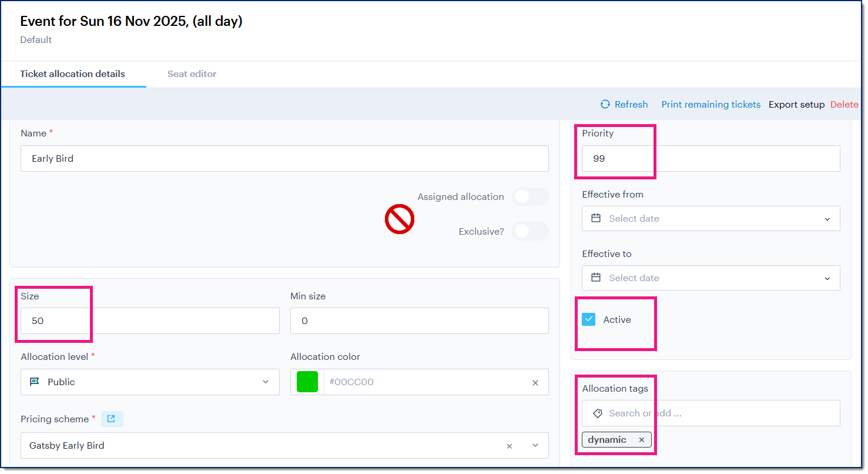Click the flag icon in Allocation level
868x474 pixels.
[35, 382]
